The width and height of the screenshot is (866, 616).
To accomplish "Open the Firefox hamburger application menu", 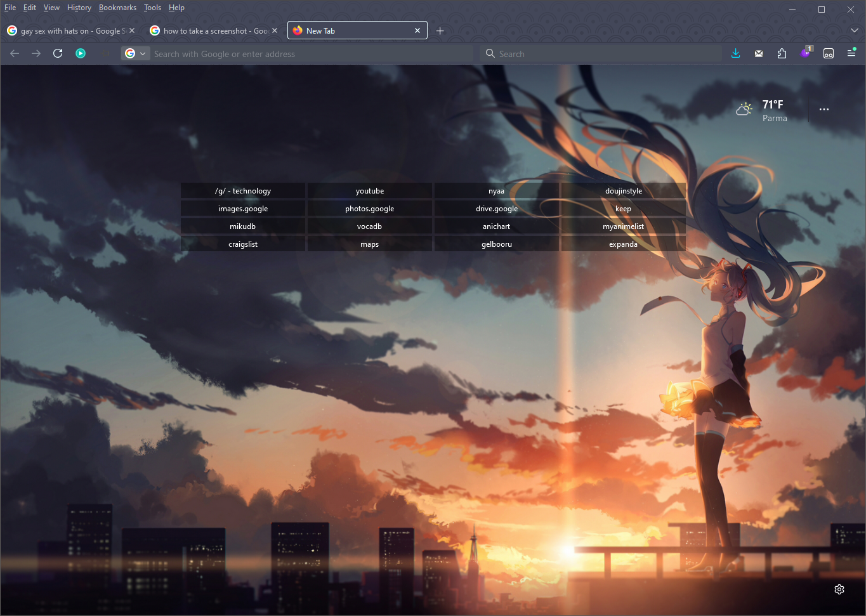I will click(x=851, y=54).
